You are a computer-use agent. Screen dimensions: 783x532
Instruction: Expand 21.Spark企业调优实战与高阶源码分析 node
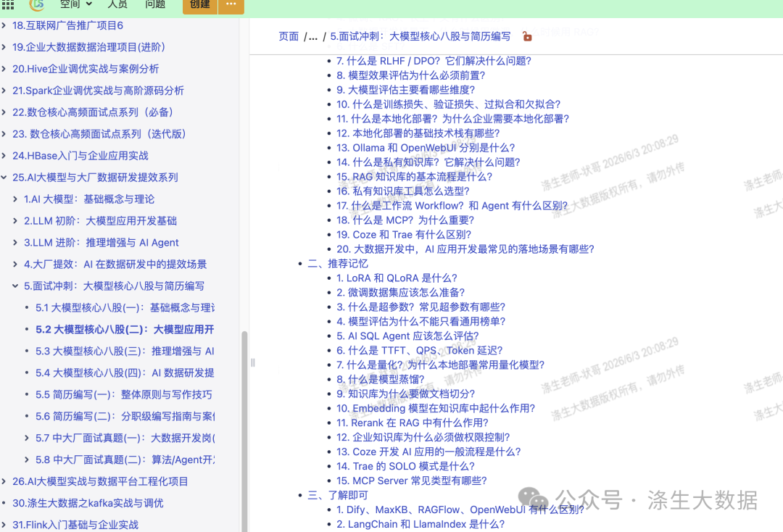click(4, 91)
